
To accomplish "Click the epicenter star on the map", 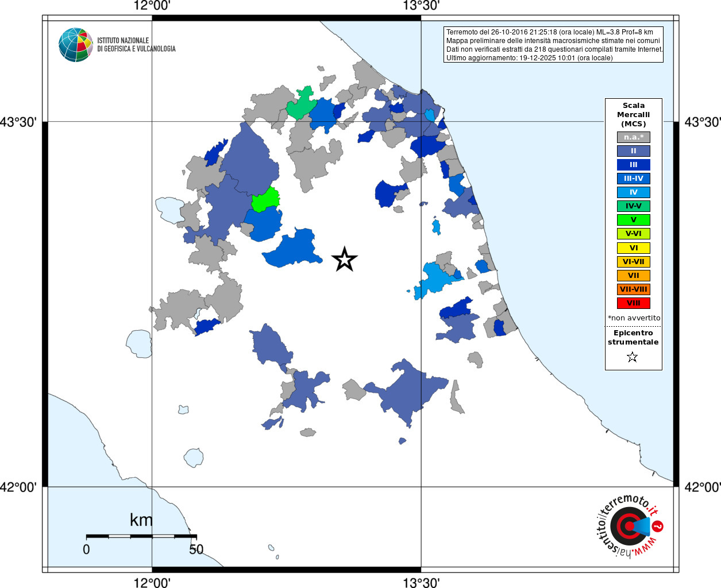I will pyautogui.click(x=345, y=260).
